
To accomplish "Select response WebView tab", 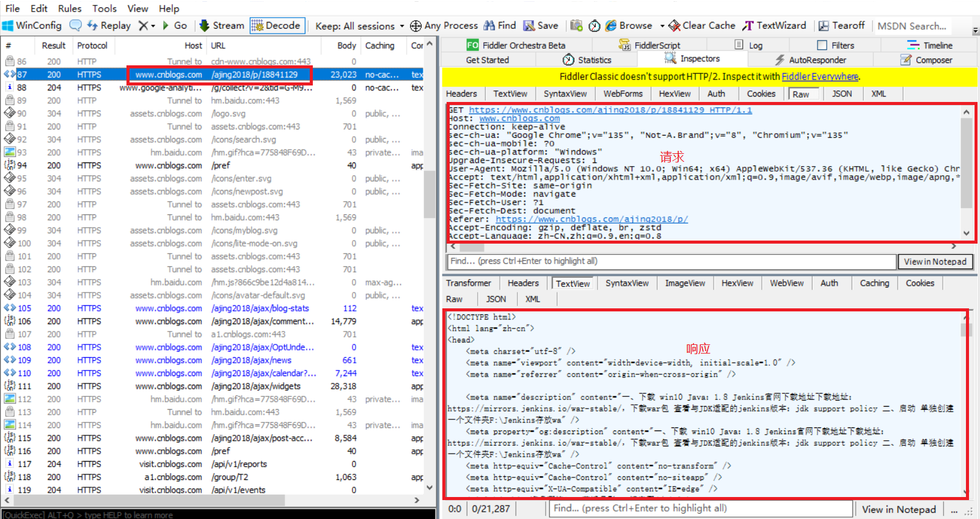I will pyautogui.click(x=787, y=283).
